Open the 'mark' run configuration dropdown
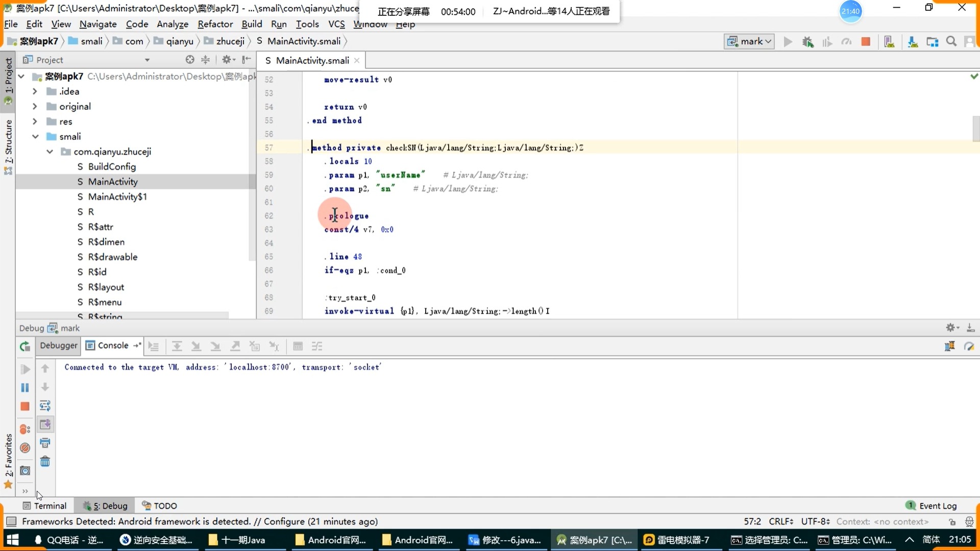This screenshot has height=551, width=980. click(x=749, y=42)
